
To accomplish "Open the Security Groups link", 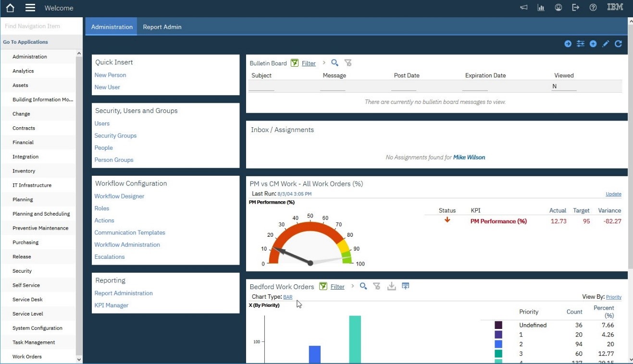I will [x=115, y=135].
